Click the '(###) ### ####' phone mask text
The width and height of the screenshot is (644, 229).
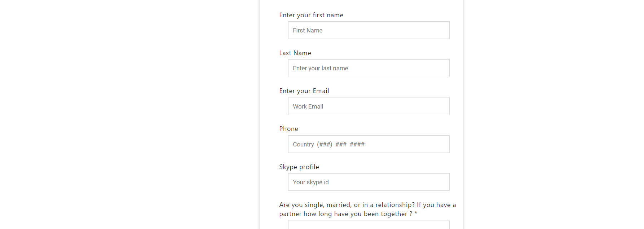click(x=341, y=144)
